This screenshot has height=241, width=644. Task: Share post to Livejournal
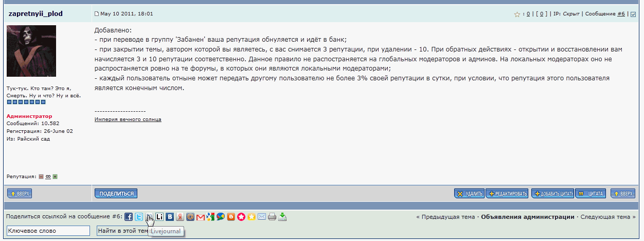(149, 217)
